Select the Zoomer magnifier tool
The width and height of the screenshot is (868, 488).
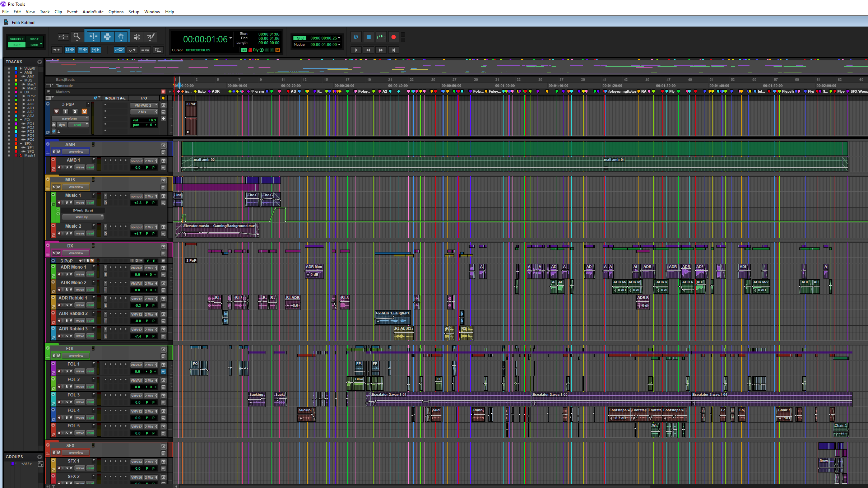(x=76, y=36)
